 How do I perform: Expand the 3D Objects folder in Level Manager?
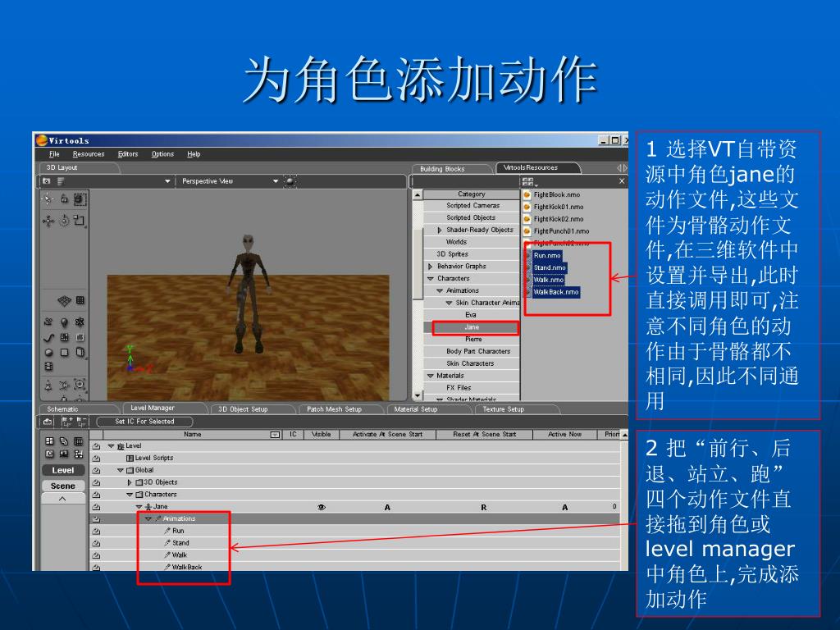(130, 482)
